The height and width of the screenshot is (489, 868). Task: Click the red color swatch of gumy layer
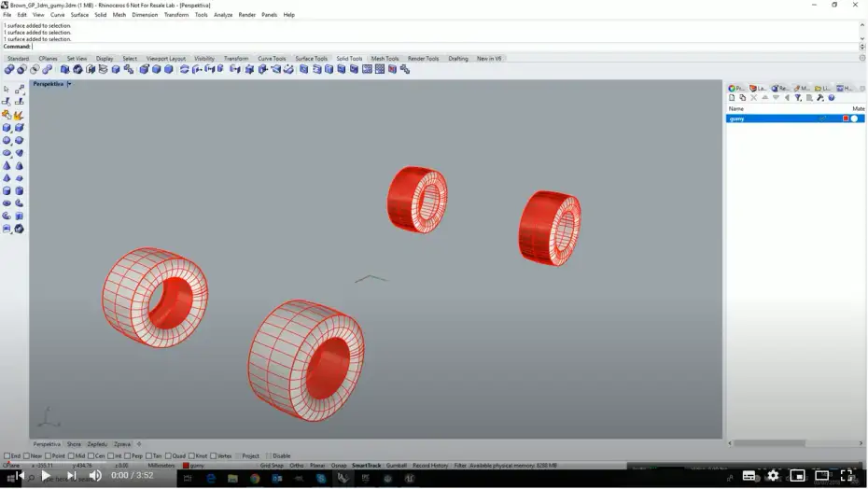(846, 119)
